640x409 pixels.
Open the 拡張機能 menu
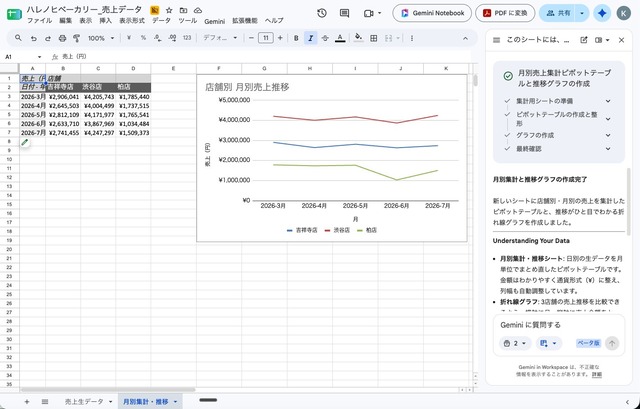click(245, 20)
